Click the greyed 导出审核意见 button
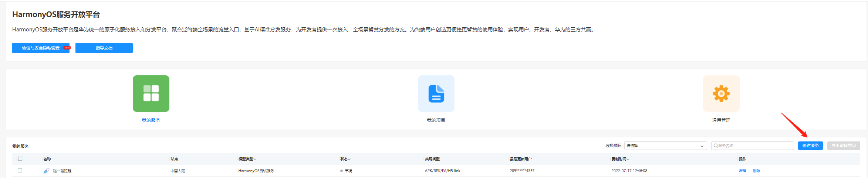 [844, 146]
